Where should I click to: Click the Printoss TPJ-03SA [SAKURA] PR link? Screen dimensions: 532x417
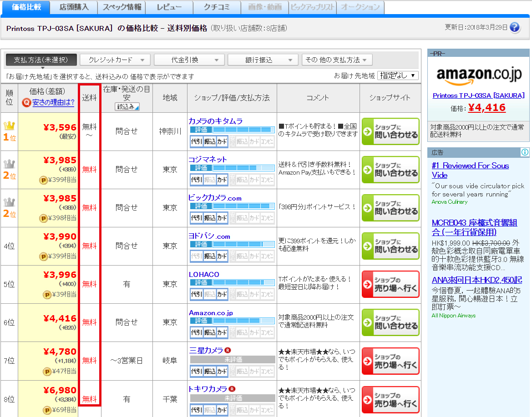(478, 95)
